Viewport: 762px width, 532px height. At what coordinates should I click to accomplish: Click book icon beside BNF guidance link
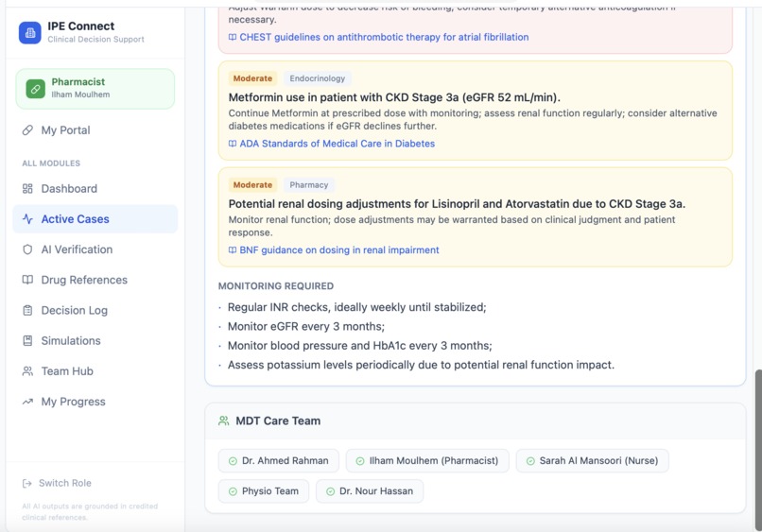point(233,249)
